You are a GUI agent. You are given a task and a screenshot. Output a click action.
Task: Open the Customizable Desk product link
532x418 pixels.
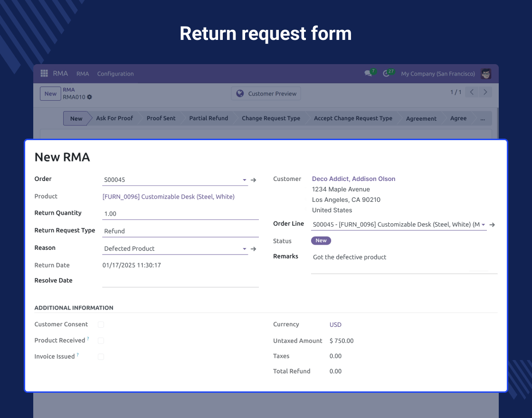pyautogui.click(x=168, y=197)
